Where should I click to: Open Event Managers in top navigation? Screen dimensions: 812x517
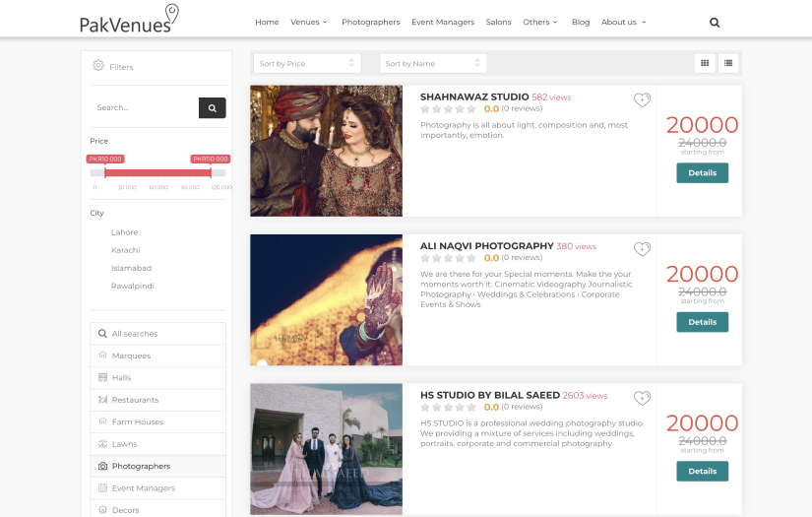(x=443, y=22)
